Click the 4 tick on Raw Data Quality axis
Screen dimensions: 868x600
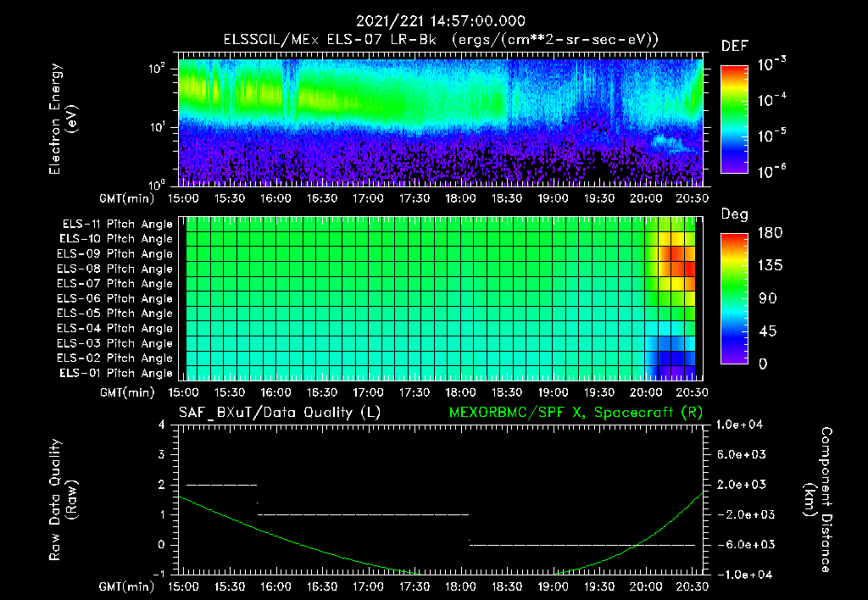tap(161, 425)
